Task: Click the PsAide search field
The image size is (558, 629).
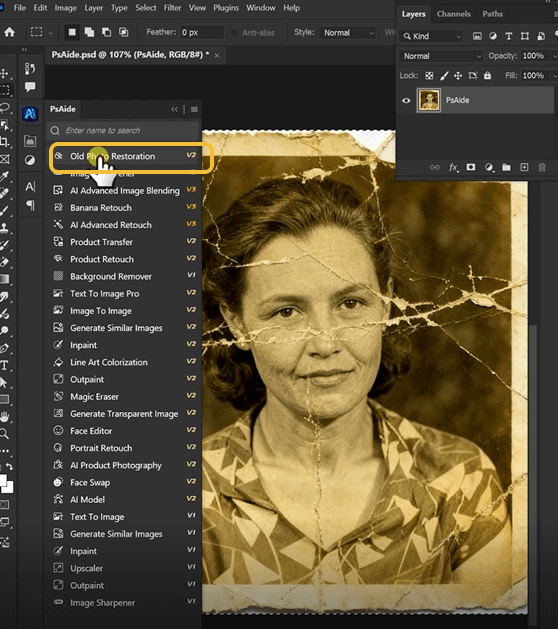Action: (x=123, y=130)
